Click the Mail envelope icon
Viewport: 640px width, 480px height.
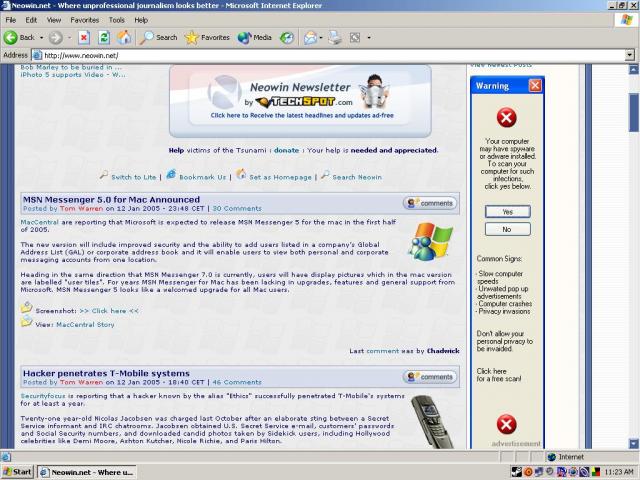[x=310, y=38]
